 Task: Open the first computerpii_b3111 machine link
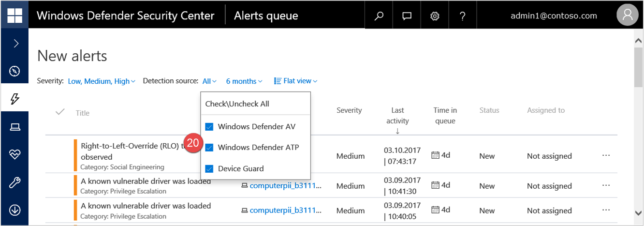coord(285,186)
